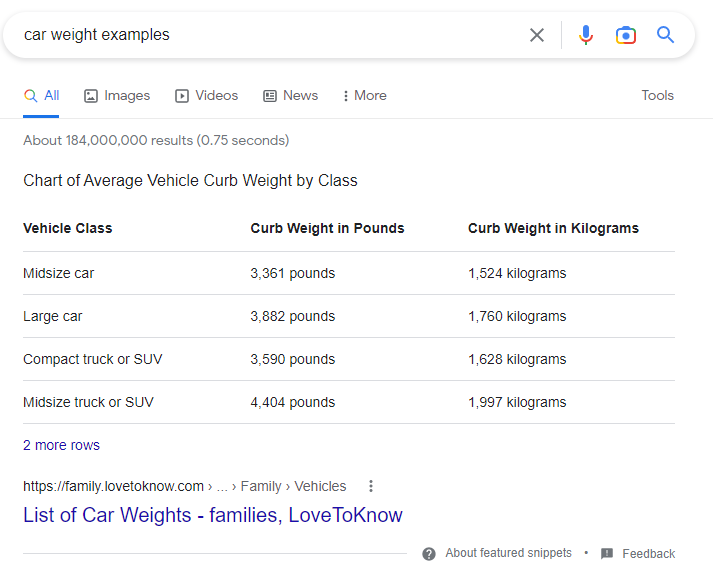Click the Feedback flag icon
Image resolution: width=713 pixels, height=576 pixels.
[607, 554]
